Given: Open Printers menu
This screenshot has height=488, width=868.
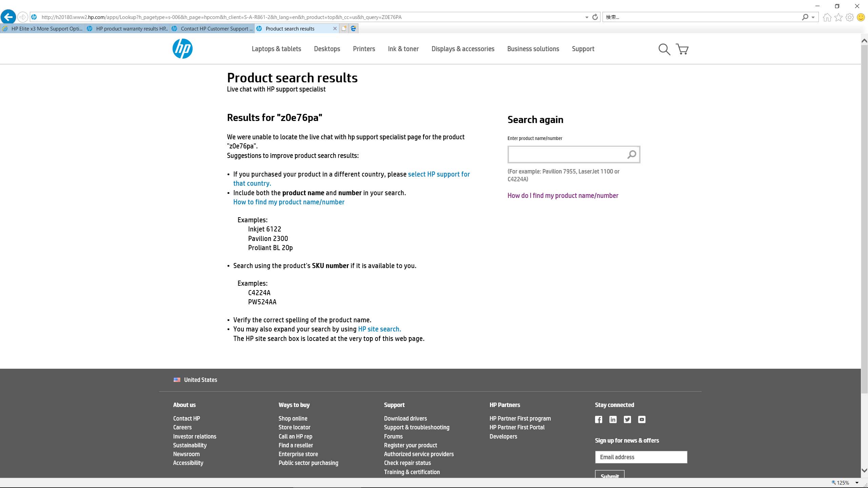Looking at the screenshot, I should pos(364,49).
